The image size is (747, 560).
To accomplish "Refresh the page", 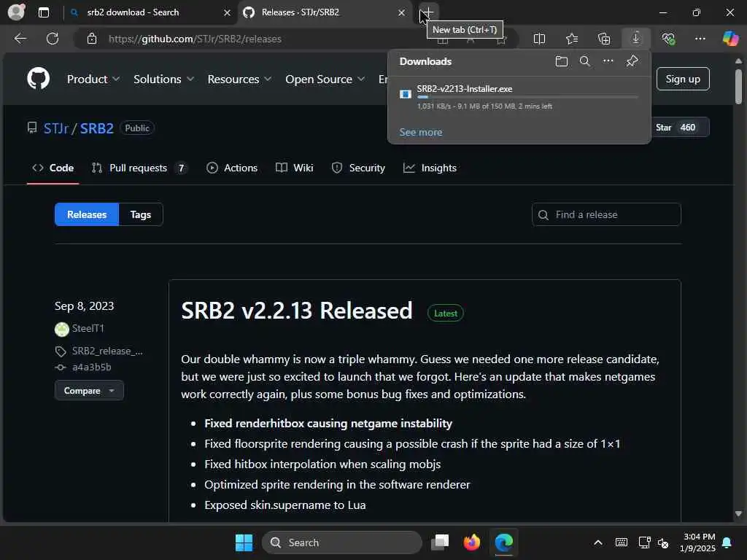I will click(53, 39).
